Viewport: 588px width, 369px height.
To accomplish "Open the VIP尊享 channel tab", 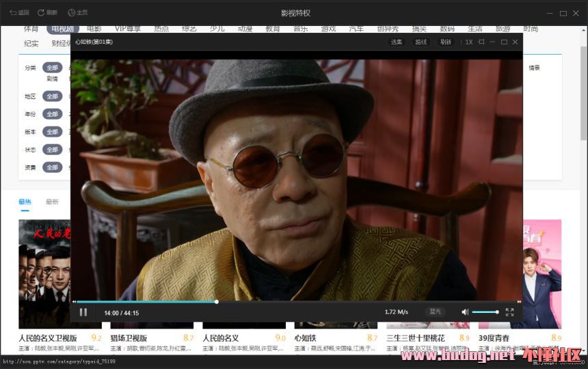I will click(x=128, y=29).
